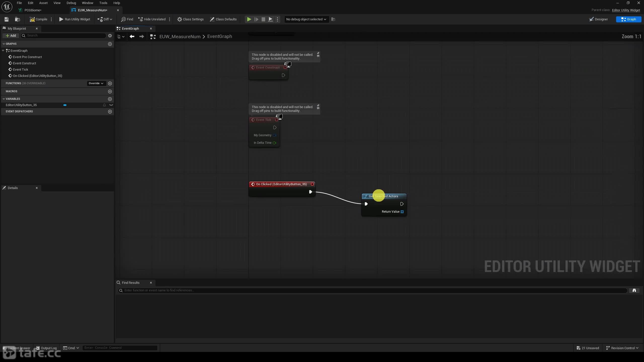
Task: Click the Play simulation green arrow
Action: [249, 19]
